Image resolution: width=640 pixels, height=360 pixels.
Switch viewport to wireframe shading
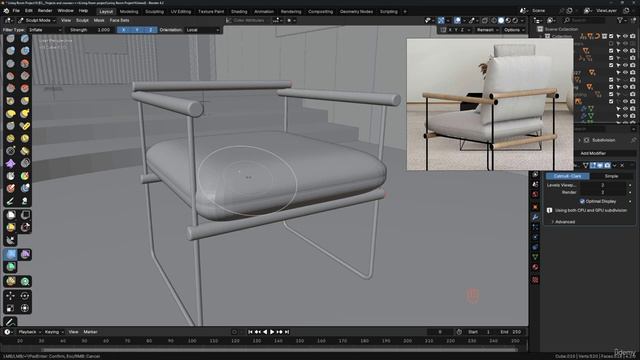pos(494,20)
